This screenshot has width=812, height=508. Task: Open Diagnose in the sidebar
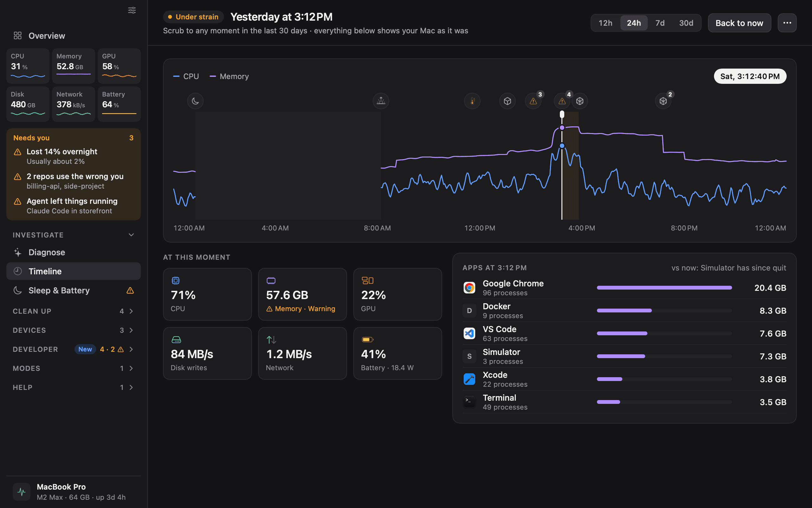pyautogui.click(x=74, y=252)
